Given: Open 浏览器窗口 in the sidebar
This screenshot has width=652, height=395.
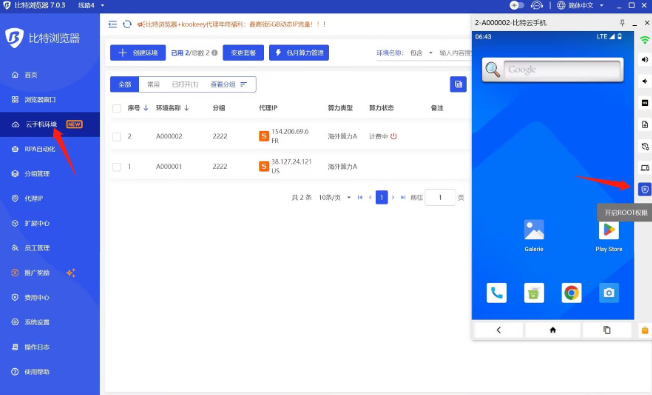Looking at the screenshot, I should [34, 100].
